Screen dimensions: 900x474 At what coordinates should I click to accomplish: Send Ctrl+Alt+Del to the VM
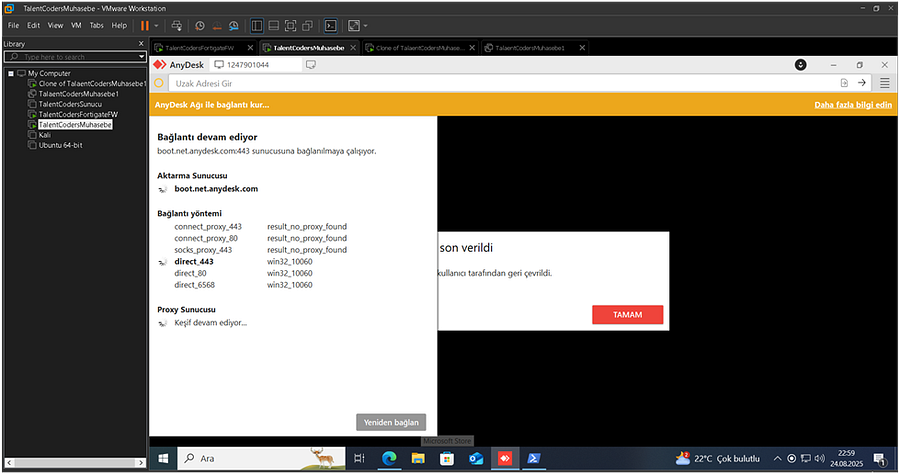click(x=177, y=26)
